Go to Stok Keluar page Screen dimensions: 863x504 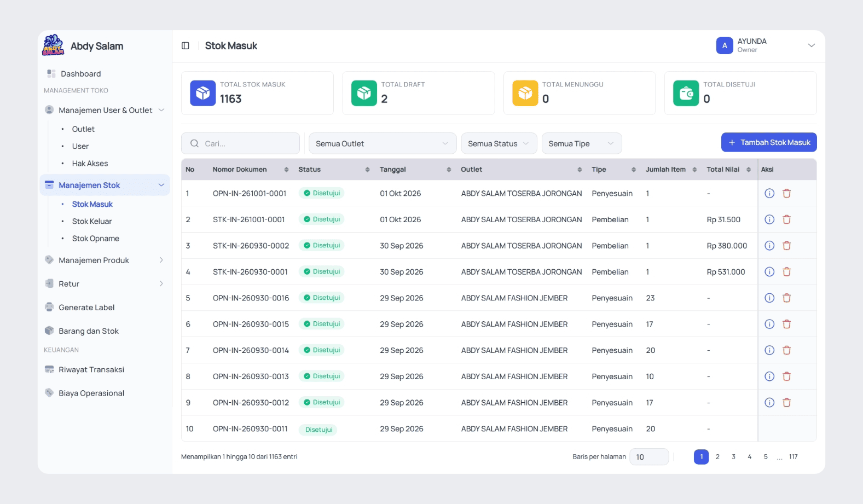click(x=92, y=222)
